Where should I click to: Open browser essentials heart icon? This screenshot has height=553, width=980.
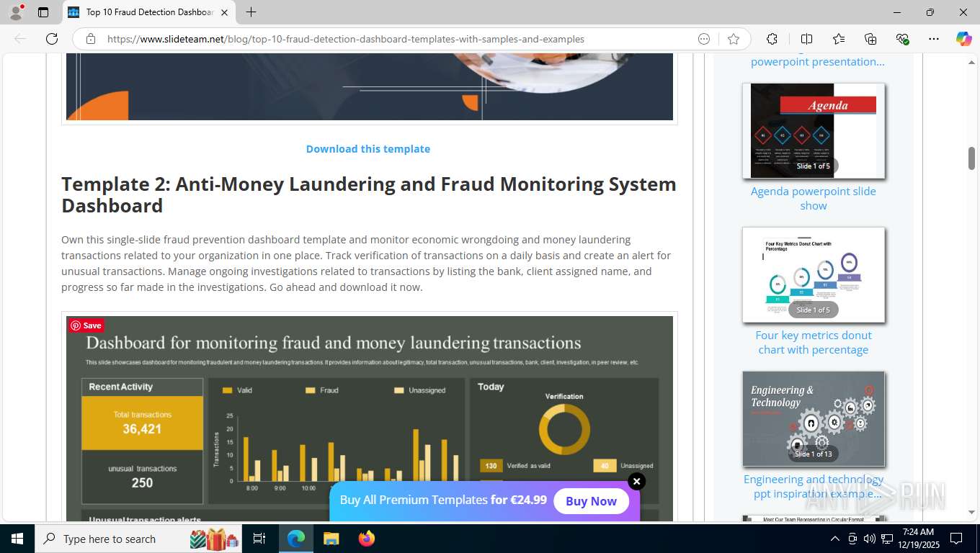point(902,39)
